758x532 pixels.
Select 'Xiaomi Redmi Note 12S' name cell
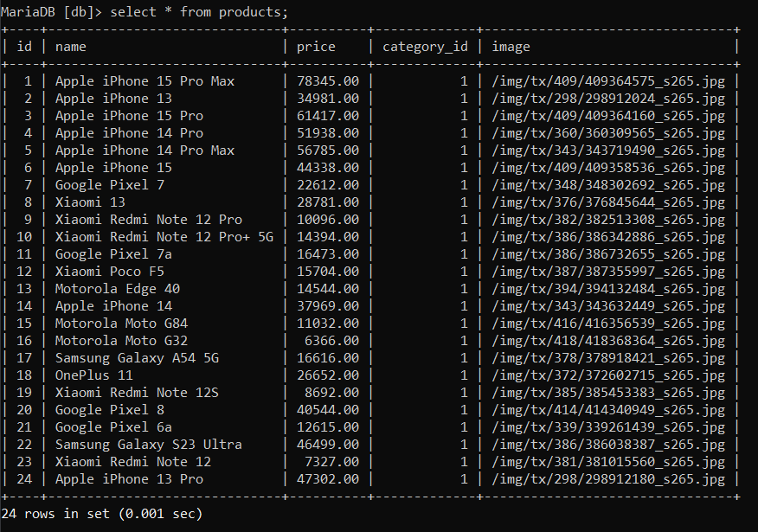click(137, 393)
